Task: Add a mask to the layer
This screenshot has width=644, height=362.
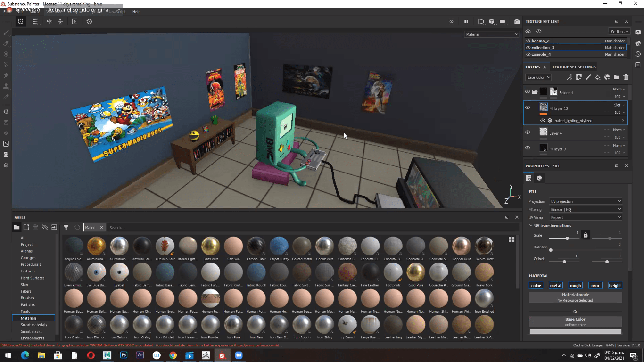Action: pyautogui.click(x=578, y=77)
